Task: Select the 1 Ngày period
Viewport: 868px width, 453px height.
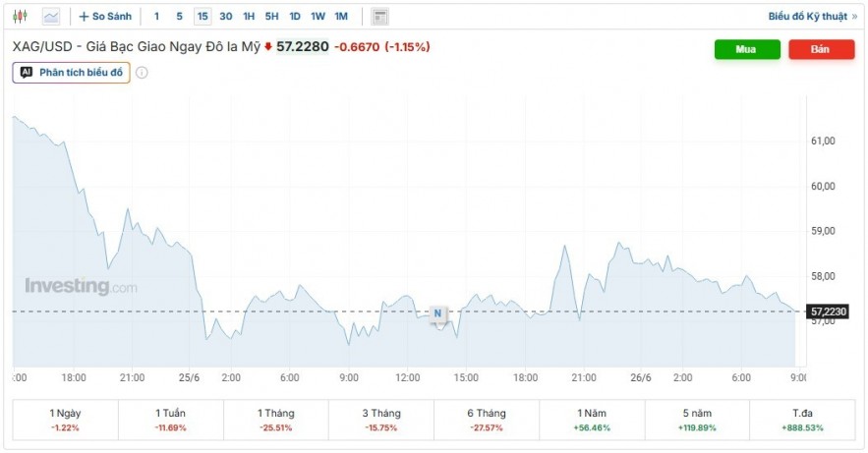Action: pyautogui.click(x=65, y=420)
